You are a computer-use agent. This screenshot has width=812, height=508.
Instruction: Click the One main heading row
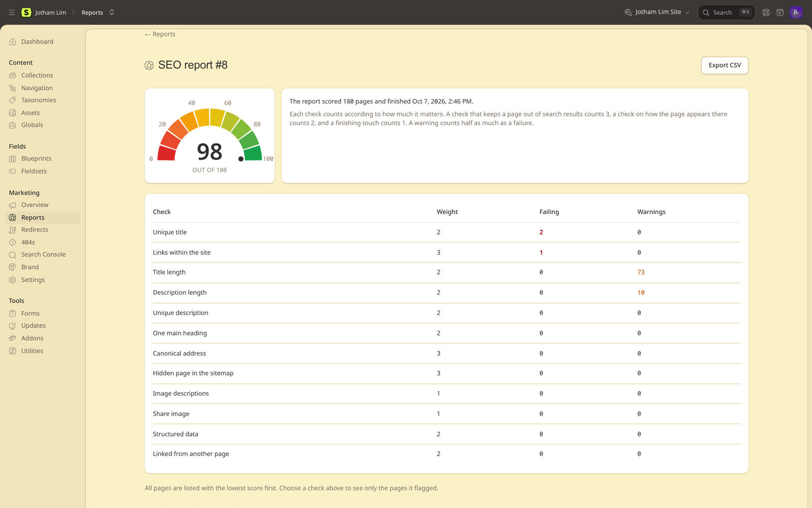tap(447, 333)
